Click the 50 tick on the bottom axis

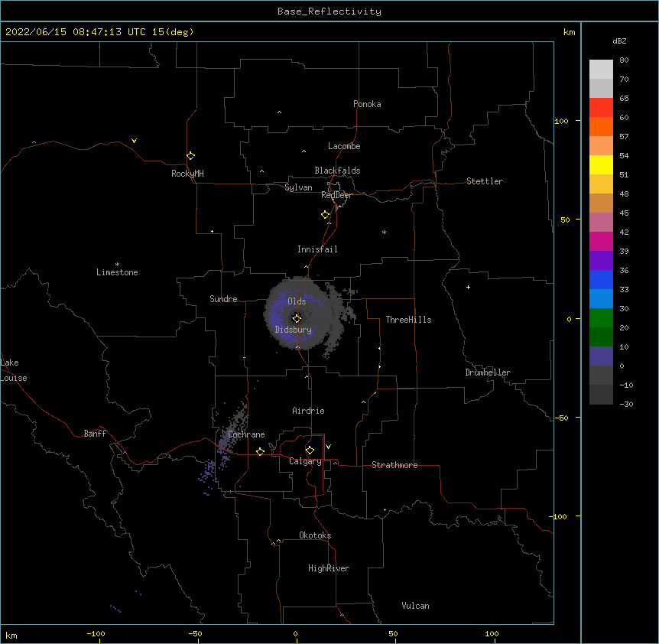pyautogui.click(x=393, y=633)
